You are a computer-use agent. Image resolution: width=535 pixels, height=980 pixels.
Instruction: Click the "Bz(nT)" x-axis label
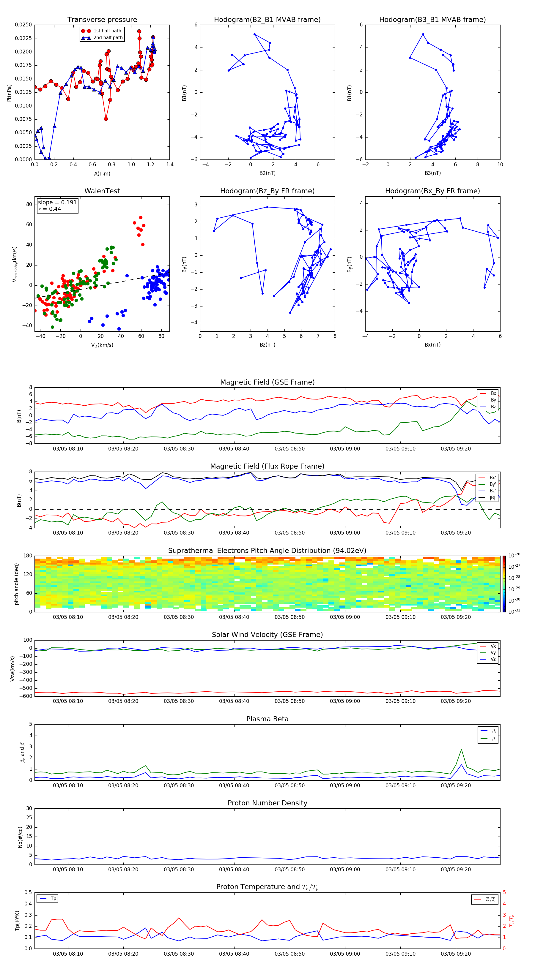click(x=267, y=345)
